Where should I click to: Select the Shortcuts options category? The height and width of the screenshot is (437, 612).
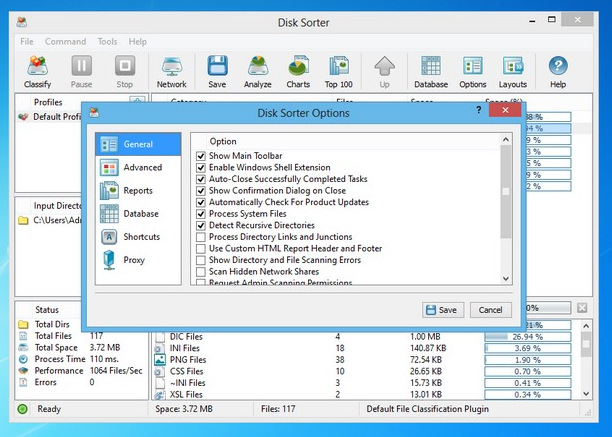pos(138,237)
